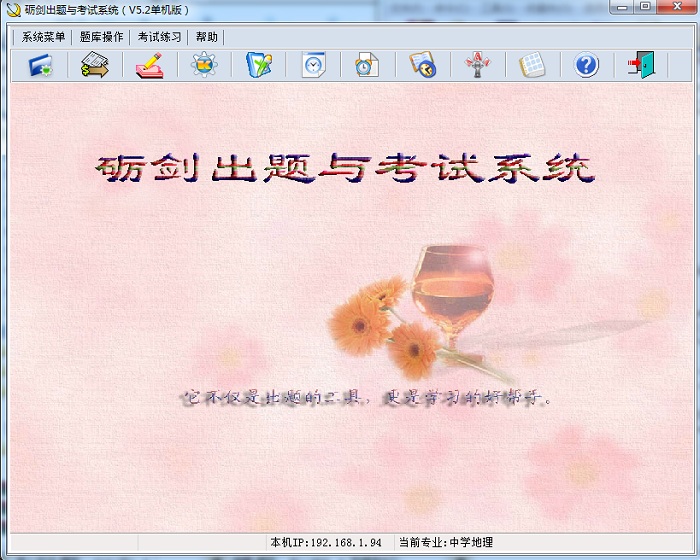Screen dimensions: 700x560
Task: Click the blue gear-shaped toolbar icon
Action: click(x=204, y=66)
